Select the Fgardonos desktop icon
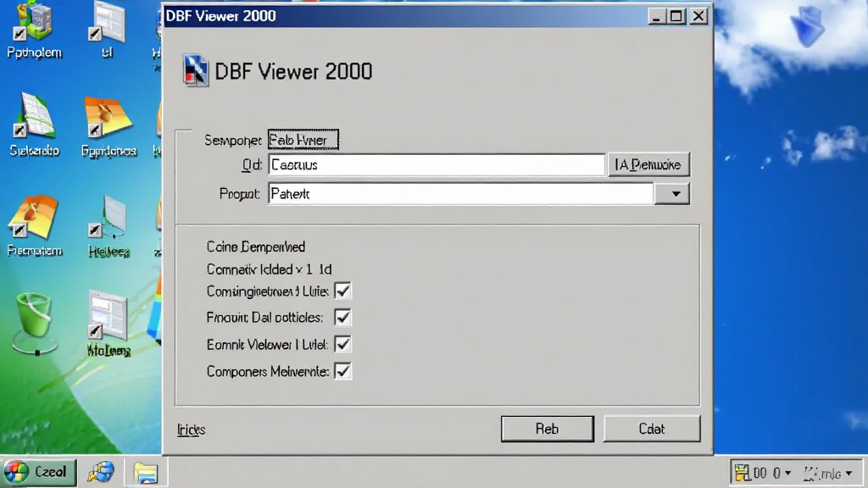868x488 pixels. (x=108, y=126)
